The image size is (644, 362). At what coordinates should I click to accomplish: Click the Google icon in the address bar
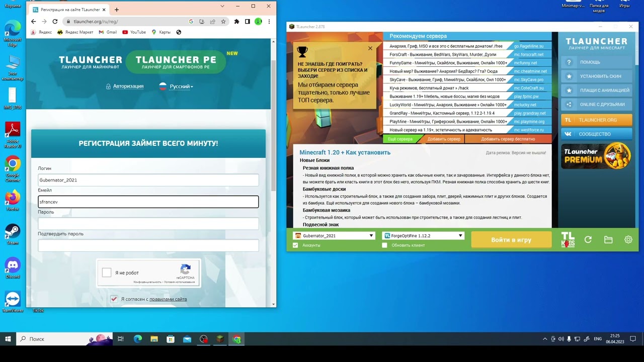[x=191, y=22]
